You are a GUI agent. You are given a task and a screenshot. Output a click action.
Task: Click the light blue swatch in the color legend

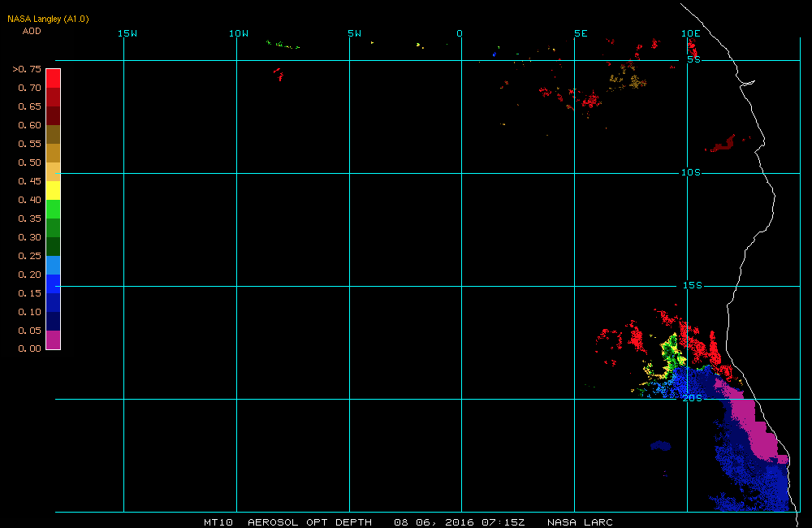click(x=53, y=265)
